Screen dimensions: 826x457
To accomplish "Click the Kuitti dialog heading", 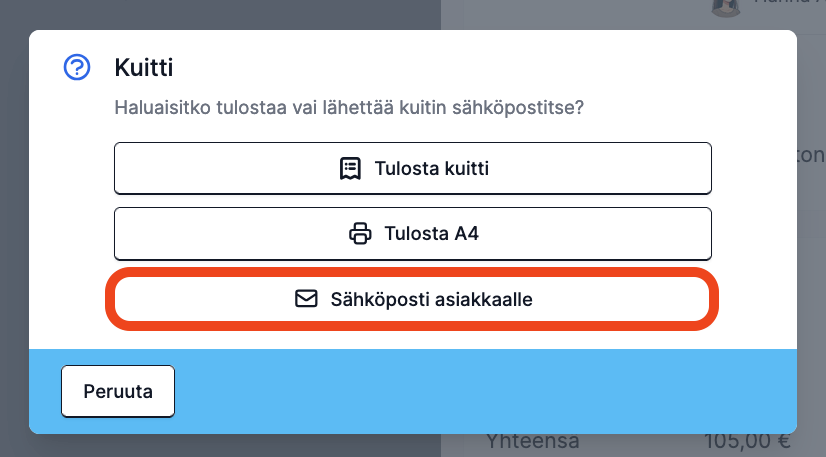I will tap(144, 67).
